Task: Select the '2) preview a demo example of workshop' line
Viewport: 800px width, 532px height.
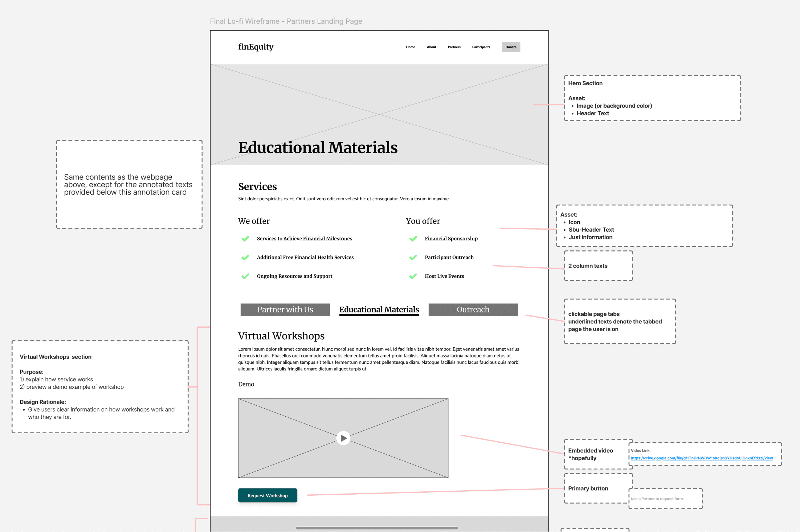Action: (72, 387)
